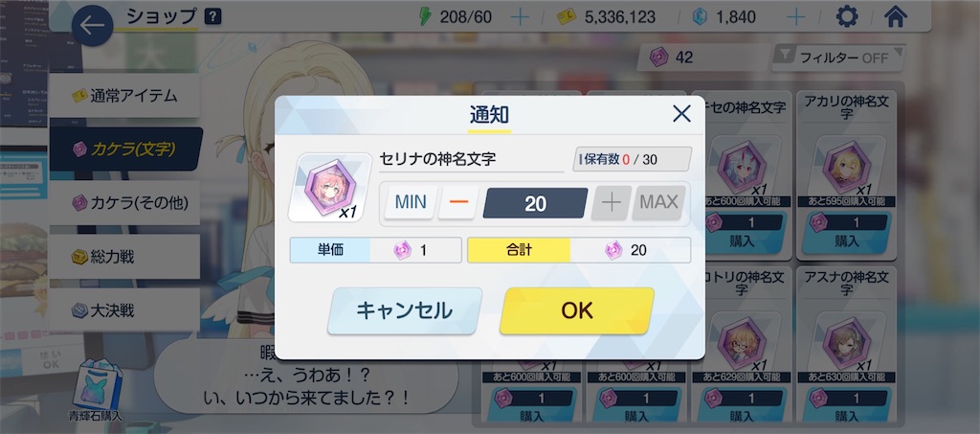Image resolution: width=980 pixels, height=434 pixels.
Task: Tap the Serina name-letter item icon
Action: coord(329,187)
